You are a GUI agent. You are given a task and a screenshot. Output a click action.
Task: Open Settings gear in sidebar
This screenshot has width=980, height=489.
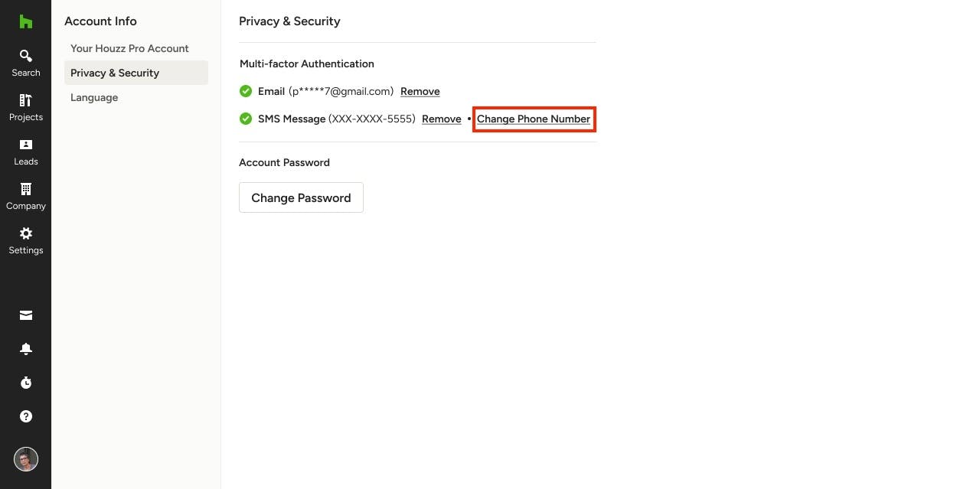click(x=25, y=233)
